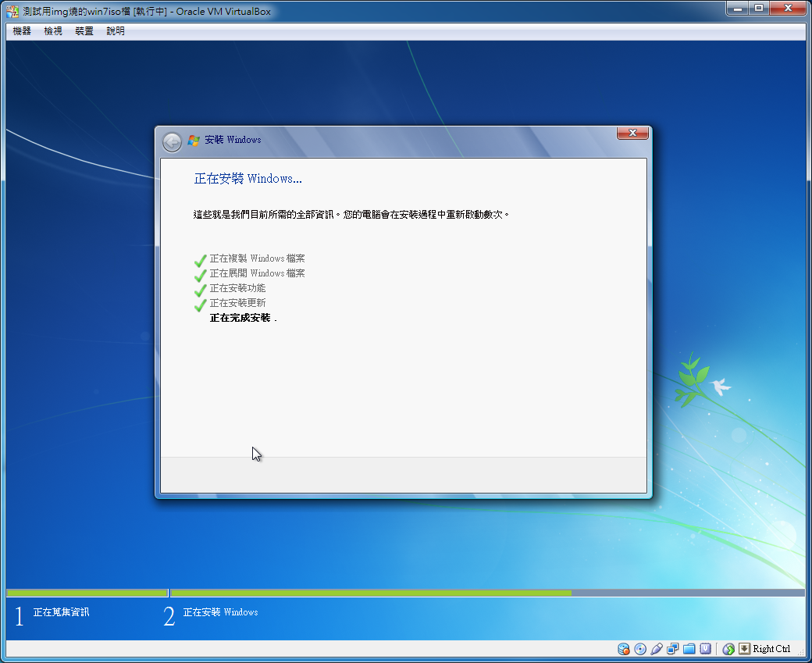812x663 pixels.
Task: Click the window resize grip in status bar
Action: click(x=802, y=651)
